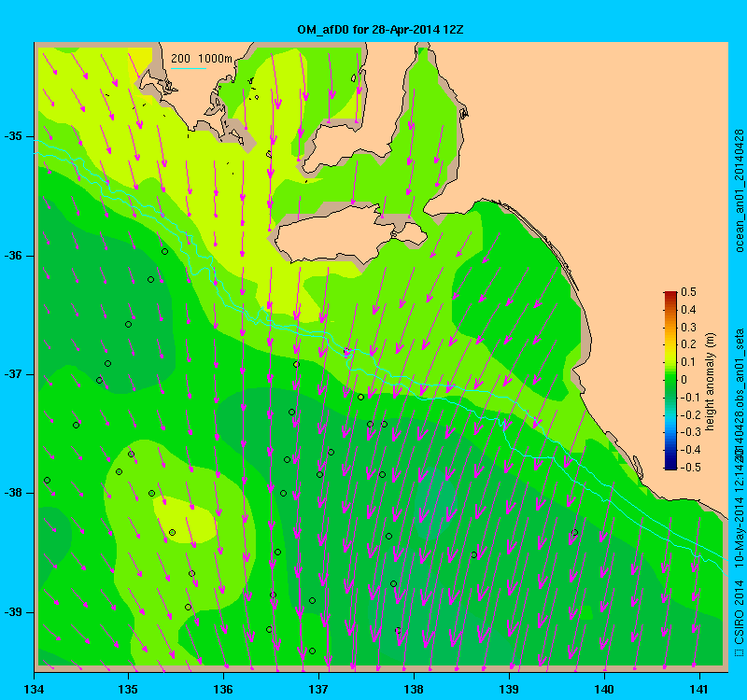Viewport: 747px width, 700px height.
Task: Click the plot title 'OM_afD0 for 28-Apr-2014 12Z'
Action: click(x=380, y=30)
